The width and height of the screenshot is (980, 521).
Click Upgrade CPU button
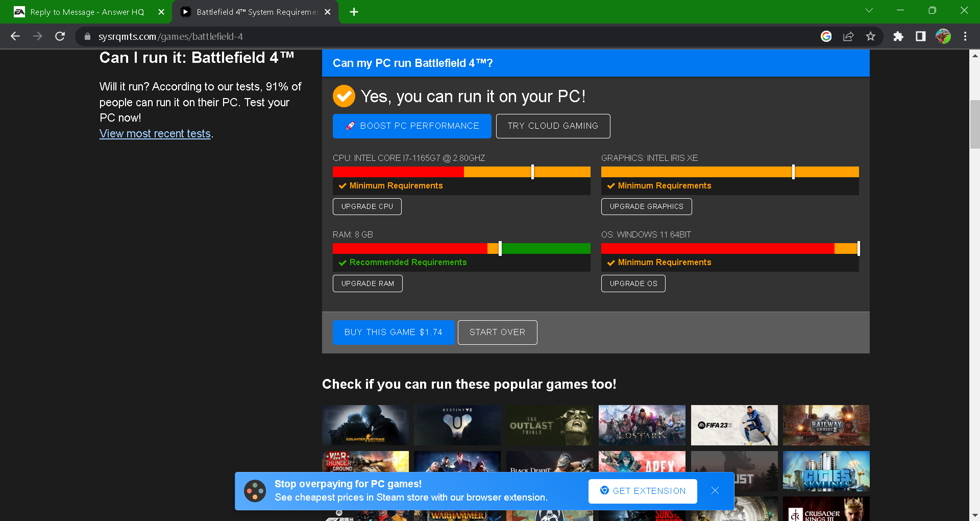[367, 206]
